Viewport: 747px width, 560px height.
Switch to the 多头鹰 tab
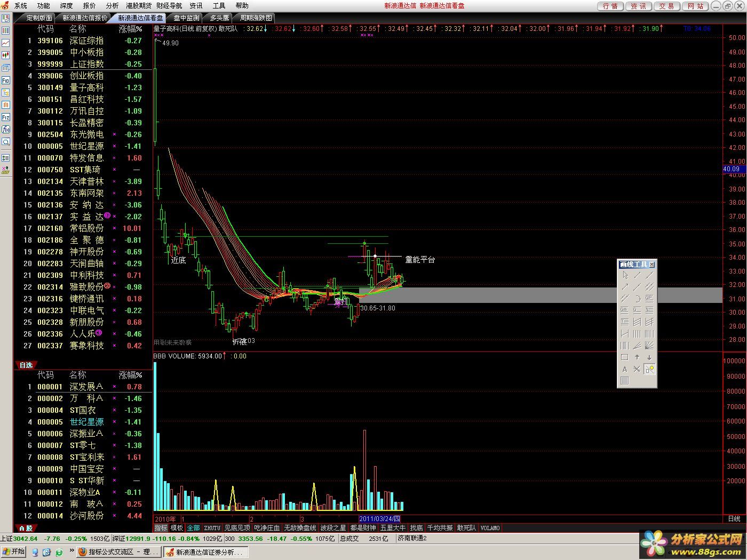pos(219,18)
